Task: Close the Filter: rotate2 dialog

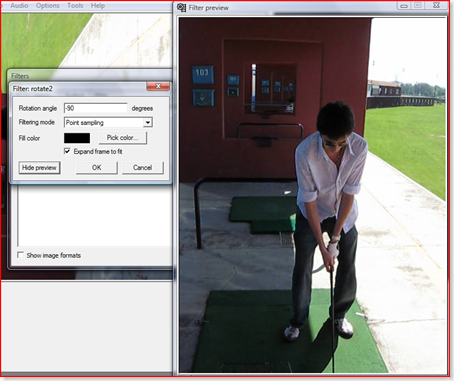Action: [158, 86]
